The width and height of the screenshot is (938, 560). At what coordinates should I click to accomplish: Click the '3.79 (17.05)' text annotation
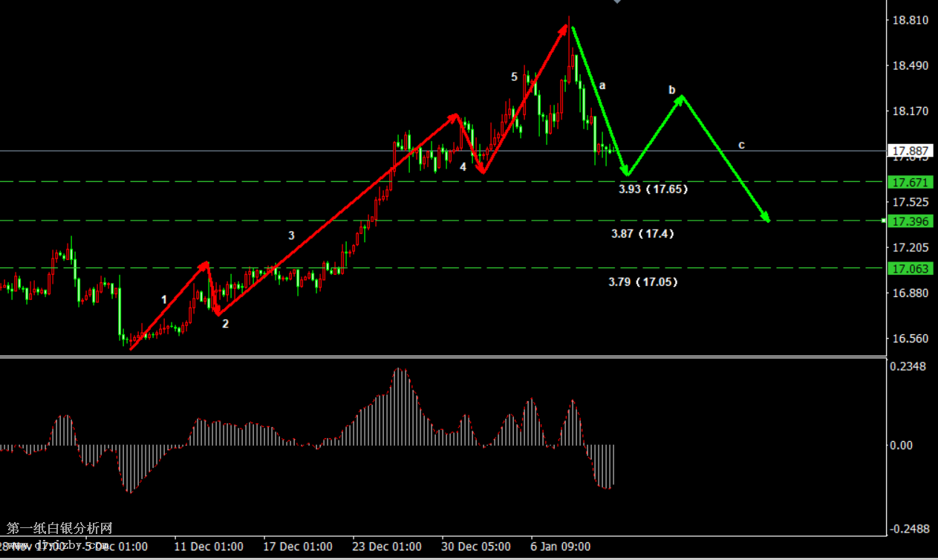click(642, 282)
